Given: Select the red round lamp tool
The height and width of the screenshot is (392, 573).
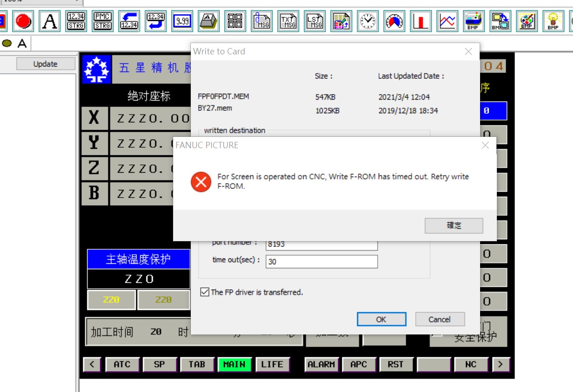Looking at the screenshot, I should (x=23, y=21).
